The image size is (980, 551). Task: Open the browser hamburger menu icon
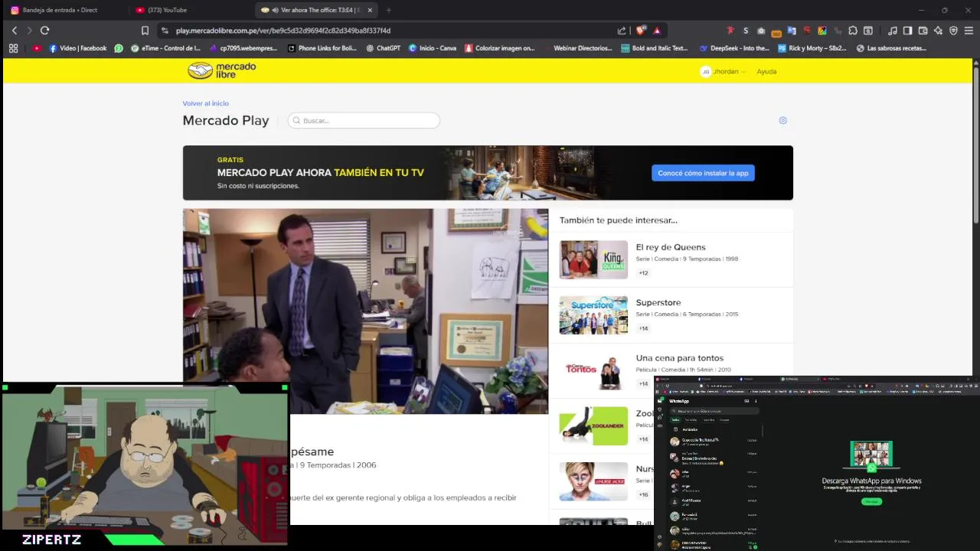tap(969, 31)
